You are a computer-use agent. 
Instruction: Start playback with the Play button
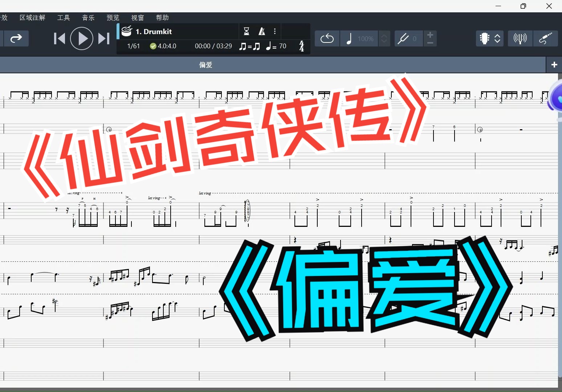coord(82,38)
